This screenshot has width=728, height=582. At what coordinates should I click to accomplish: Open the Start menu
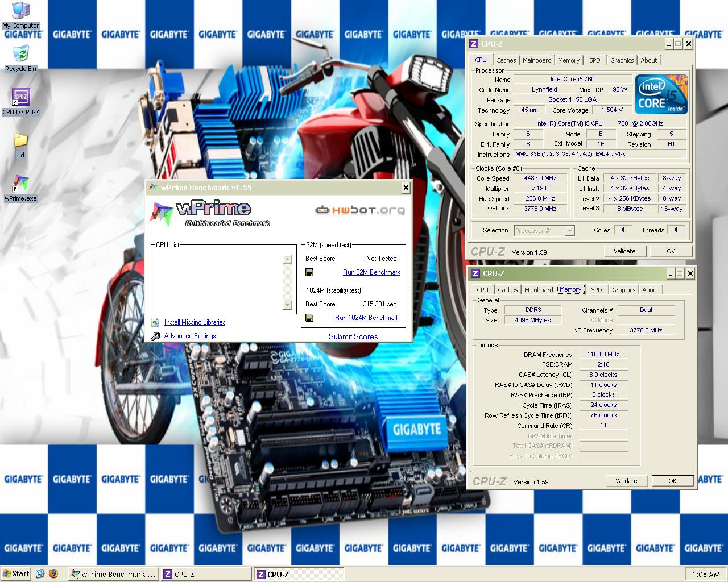click(16, 574)
